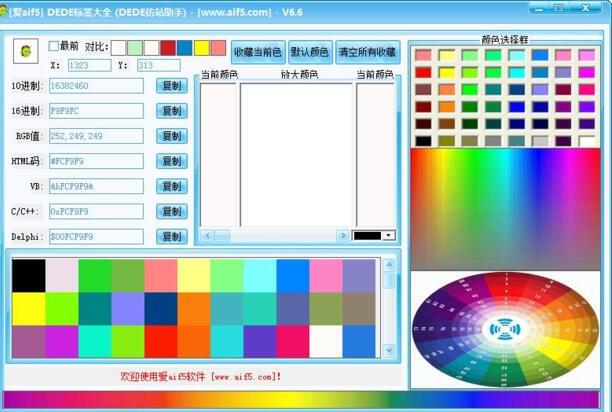612x412 pixels.
Task: Click the X coordinate field
Action: tap(89, 65)
